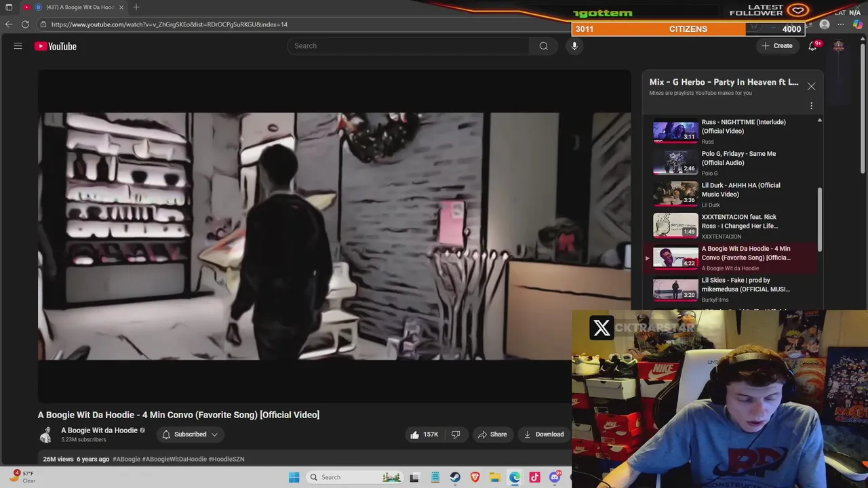Search with voice microphone icon
868x488 pixels.
574,46
